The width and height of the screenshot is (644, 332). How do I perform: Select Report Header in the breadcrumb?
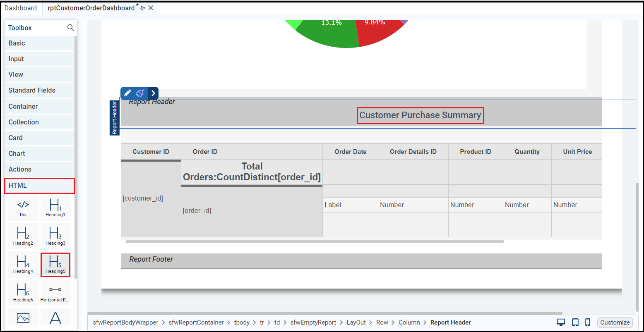(x=451, y=322)
